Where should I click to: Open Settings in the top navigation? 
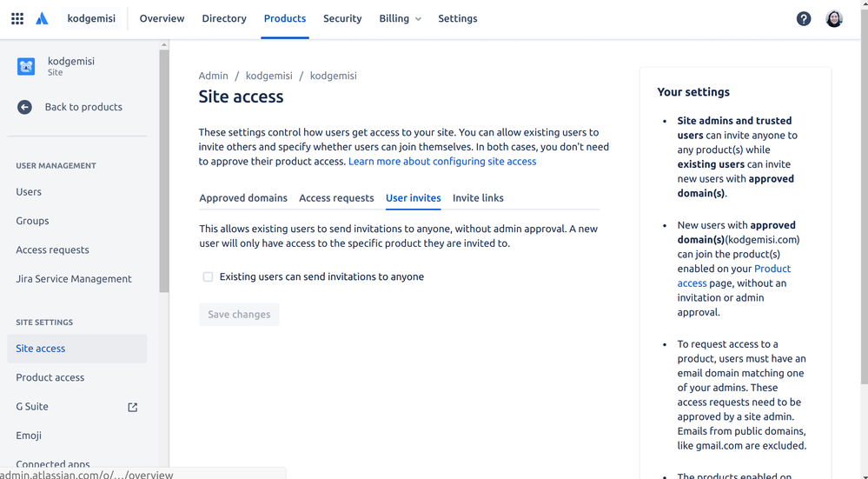coord(457,19)
